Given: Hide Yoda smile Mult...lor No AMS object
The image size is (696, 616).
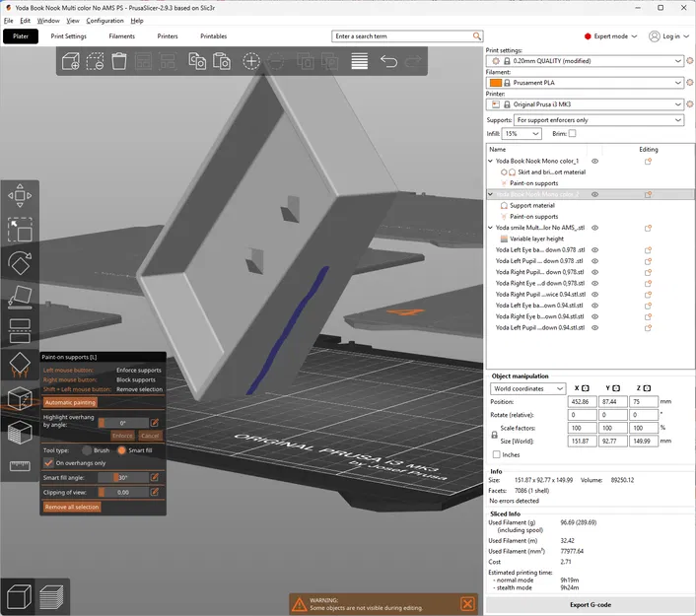Looking at the screenshot, I should (594, 228).
